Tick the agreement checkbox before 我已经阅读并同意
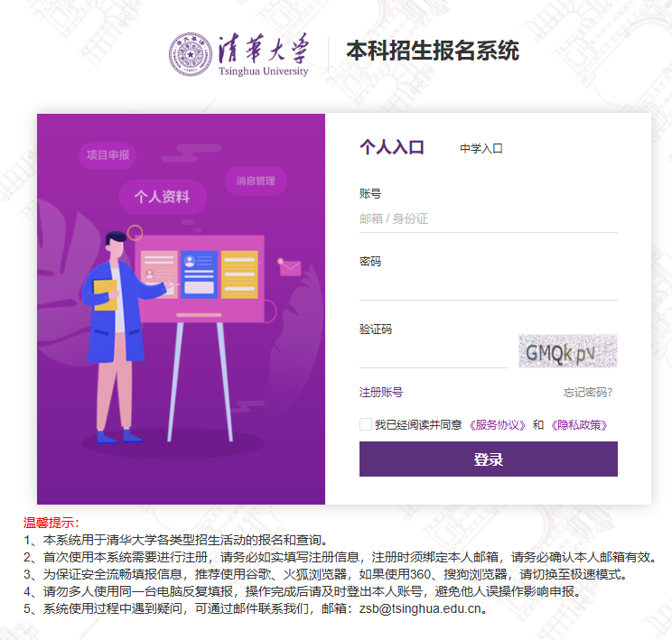 366,424
